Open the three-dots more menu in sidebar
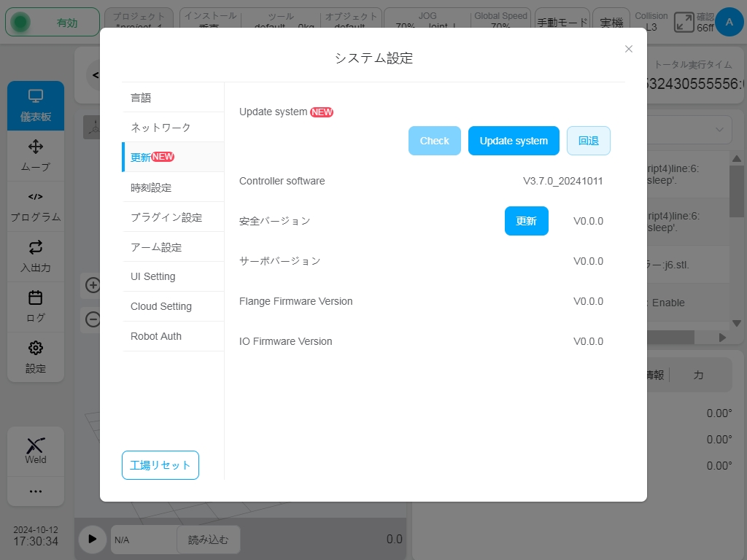747x560 pixels. 36,491
